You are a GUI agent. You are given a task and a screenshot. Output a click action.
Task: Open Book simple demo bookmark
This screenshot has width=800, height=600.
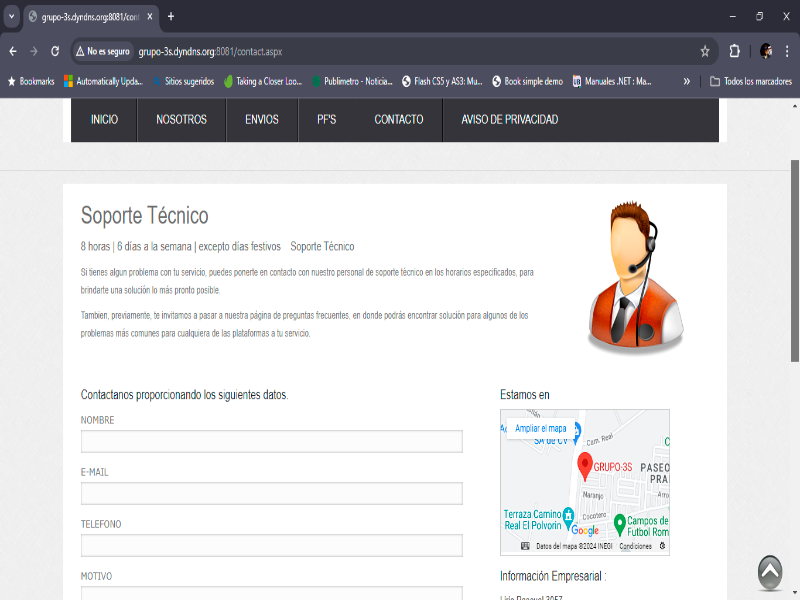coord(528,81)
